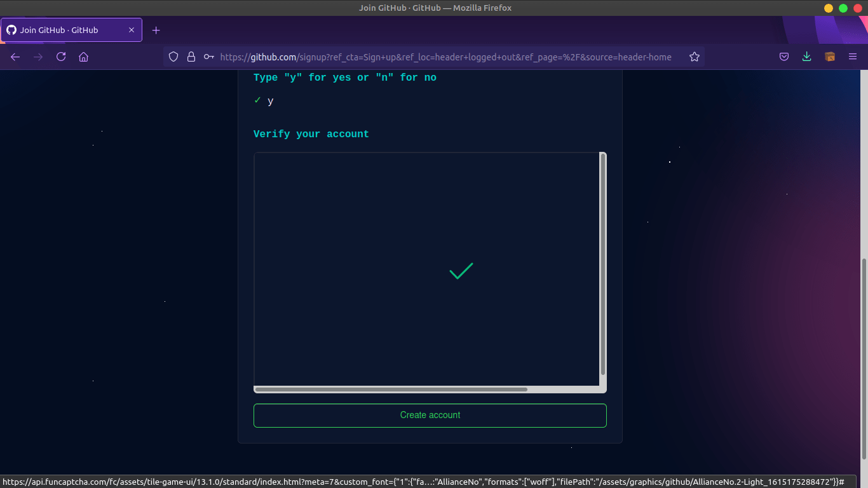Open a new browser tab

point(156,29)
